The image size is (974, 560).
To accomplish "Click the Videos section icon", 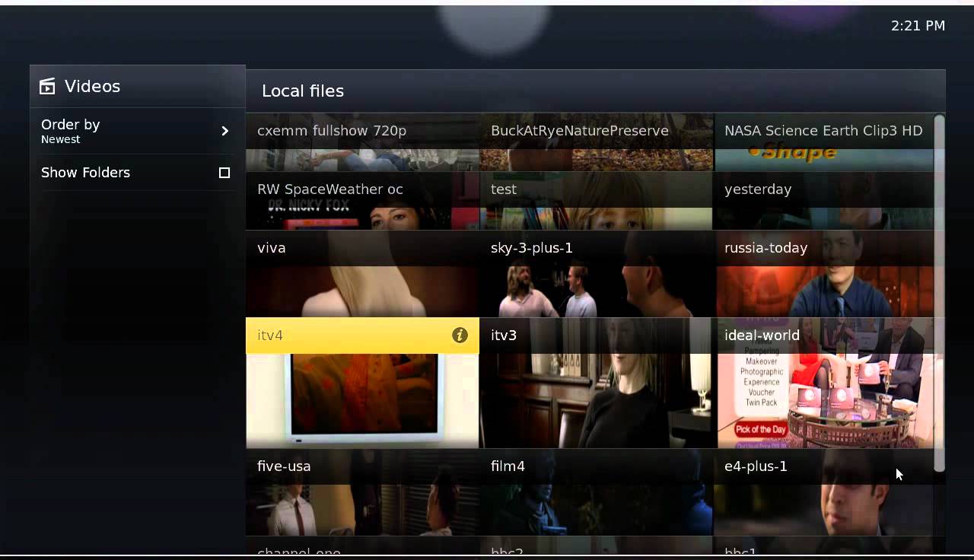I will pos(47,87).
